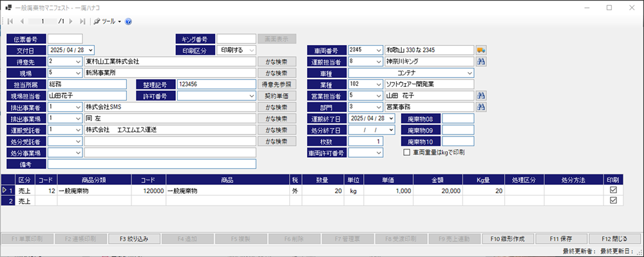644x257 pixels.
Task: Toggle 車両重量はkgで印刷 checkbox
Action: [x=407, y=152]
